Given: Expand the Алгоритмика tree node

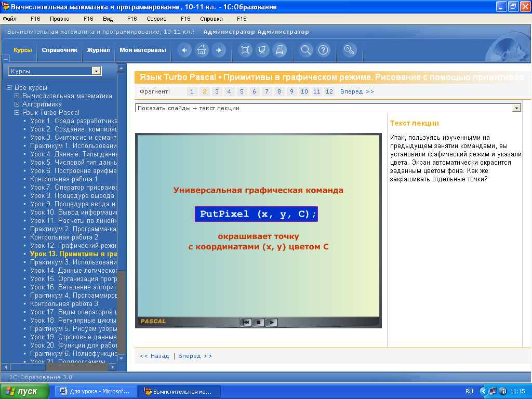Looking at the screenshot, I should (x=17, y=104).
